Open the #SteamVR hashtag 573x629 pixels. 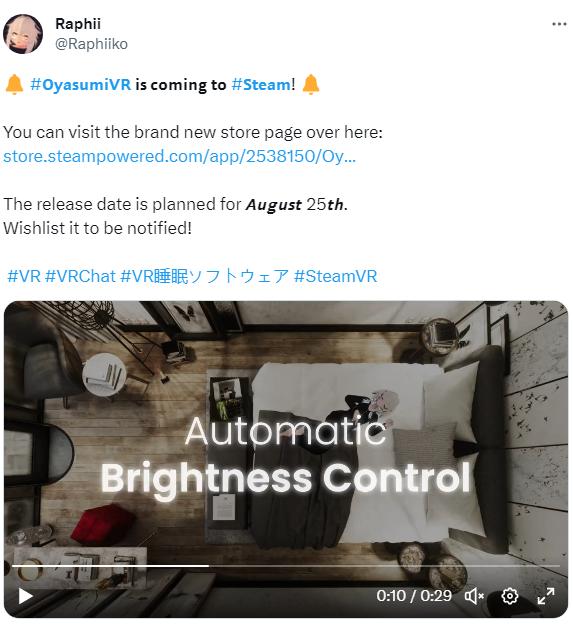pos(335,276)
